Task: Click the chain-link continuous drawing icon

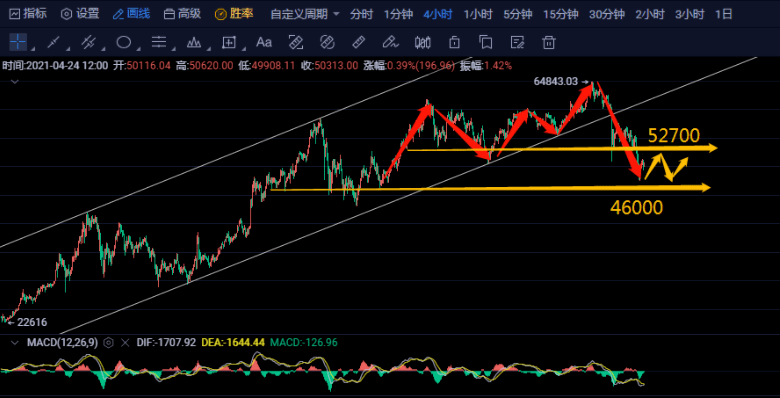Action: point(327,42)
